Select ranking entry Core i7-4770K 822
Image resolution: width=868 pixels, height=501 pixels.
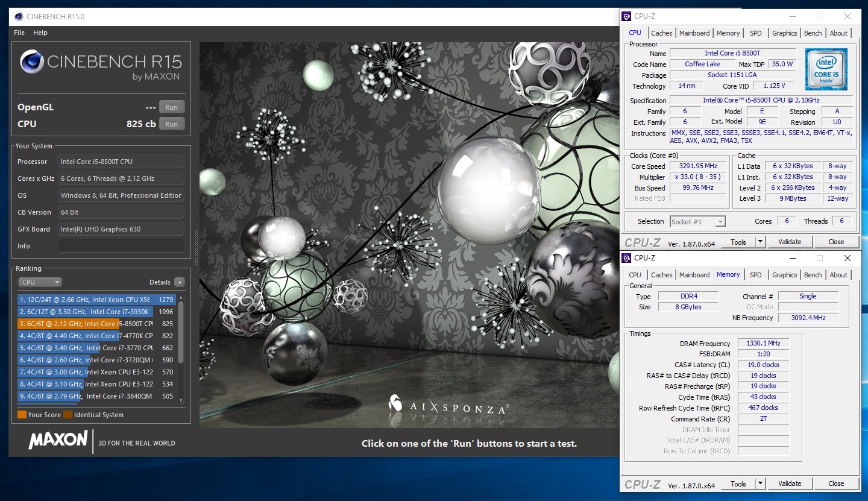(96, 336)
